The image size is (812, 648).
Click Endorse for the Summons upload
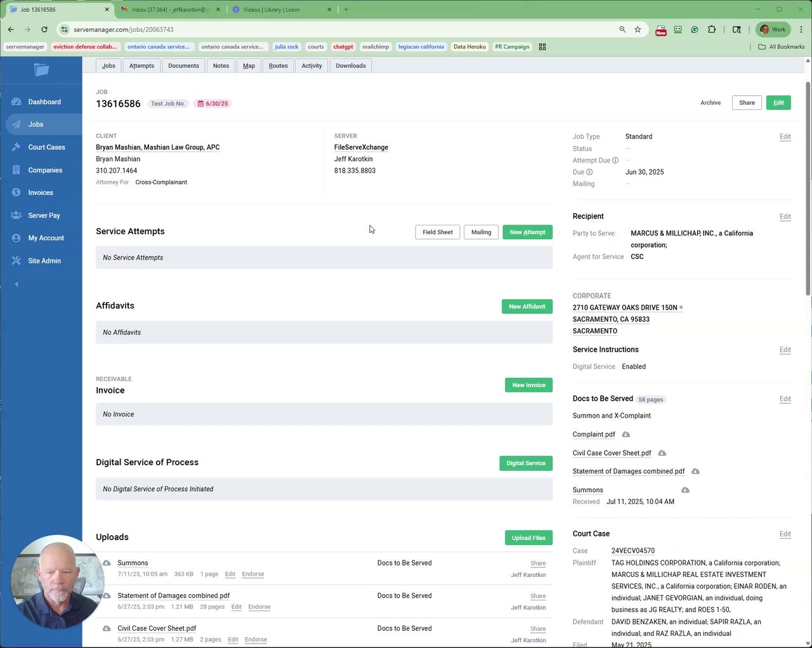[x=252, y=574]
